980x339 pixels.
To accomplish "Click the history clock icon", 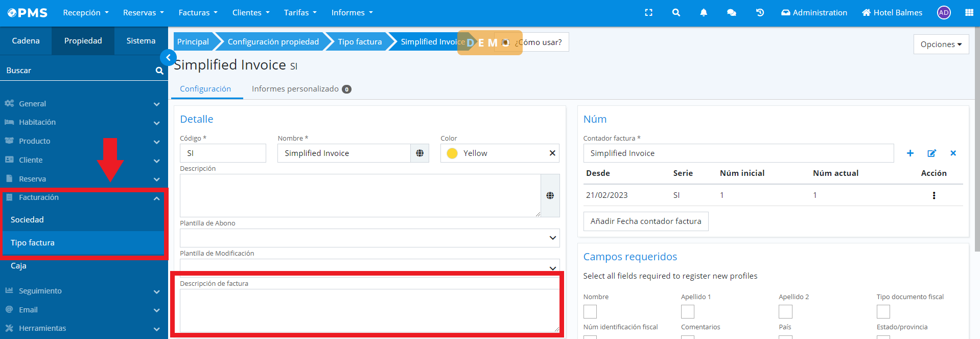I will coord(760,13).
